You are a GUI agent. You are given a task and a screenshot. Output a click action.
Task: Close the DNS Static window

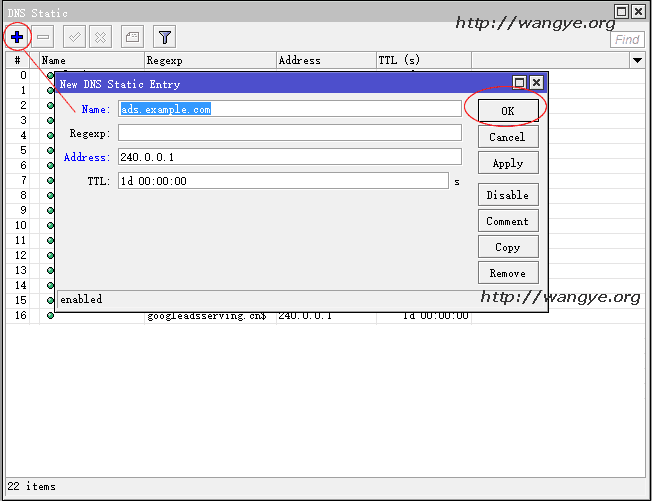[638, 12]
